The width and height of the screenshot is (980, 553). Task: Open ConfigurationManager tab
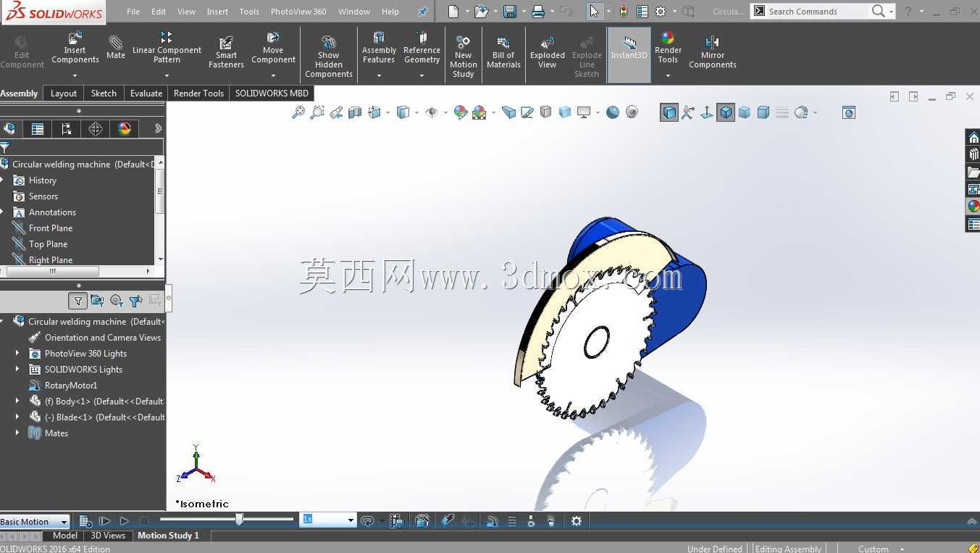67,128
